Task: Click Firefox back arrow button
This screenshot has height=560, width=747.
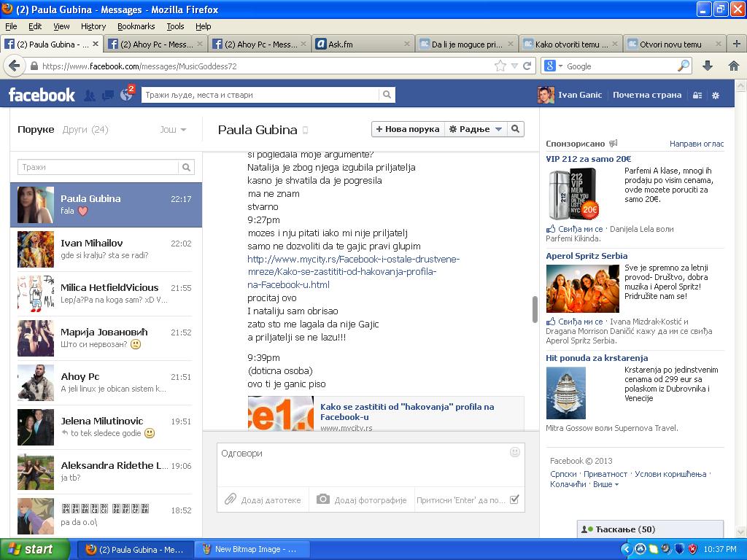Action: coord(14,66)
